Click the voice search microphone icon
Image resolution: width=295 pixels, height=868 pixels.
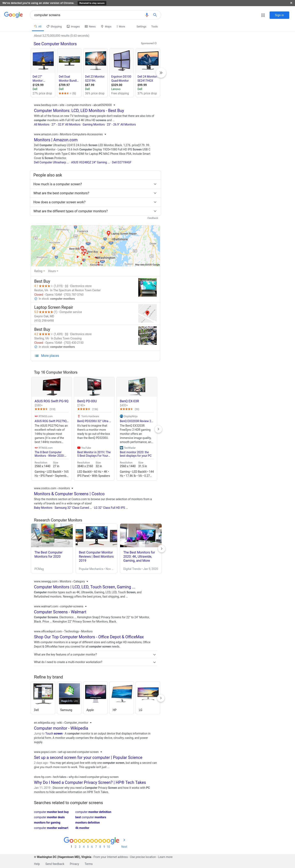coord(147,15)
